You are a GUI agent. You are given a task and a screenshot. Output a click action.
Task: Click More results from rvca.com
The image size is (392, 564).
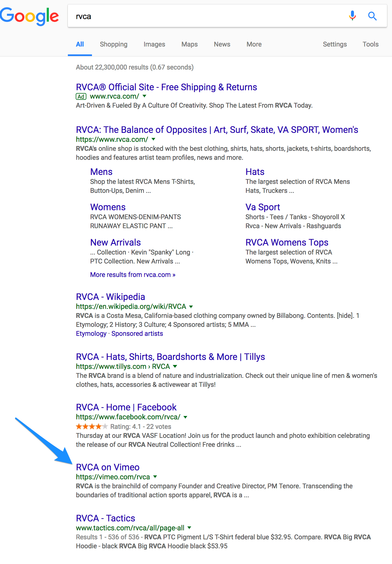[133, 275]
